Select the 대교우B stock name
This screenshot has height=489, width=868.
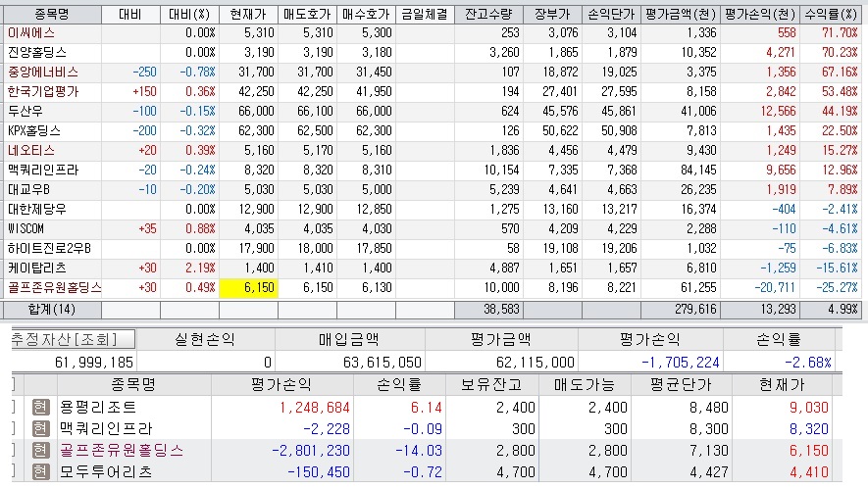click(x=28, y=190)
